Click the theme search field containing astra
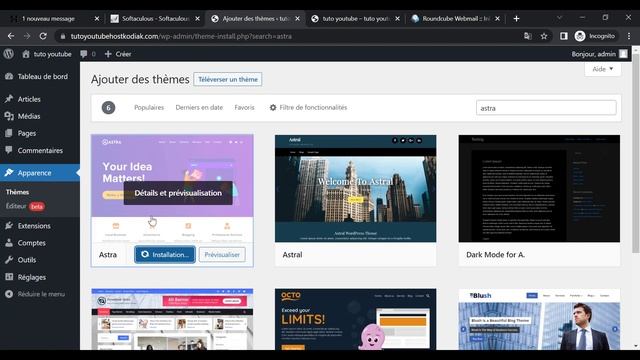Viewport: 640px width, 360px height. pyautogui.click(x=546, y=108)
